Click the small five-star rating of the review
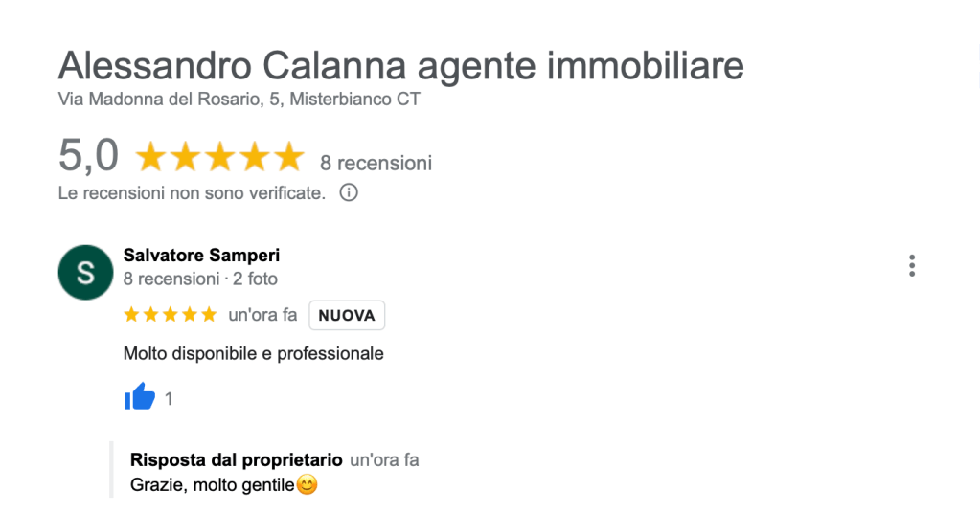This screenshot has height=513, width=980. (171, 315)
